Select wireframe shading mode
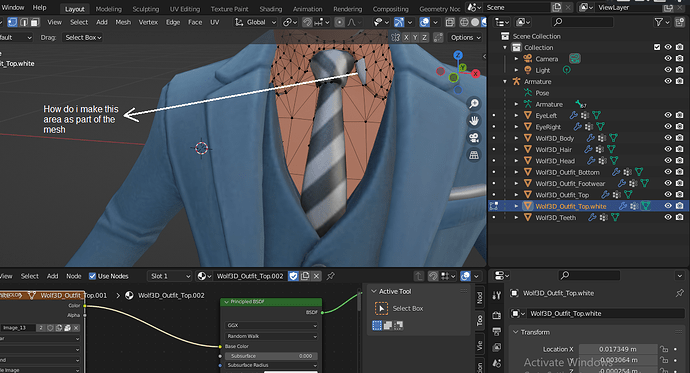Screen dimensions: 690x373 [464, 22]
